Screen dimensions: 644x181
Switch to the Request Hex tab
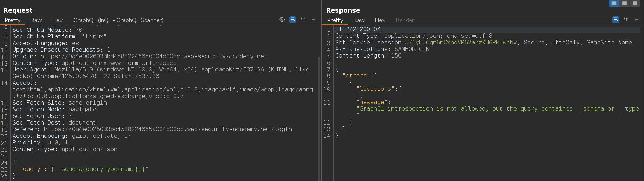click(x=57, y=20)
